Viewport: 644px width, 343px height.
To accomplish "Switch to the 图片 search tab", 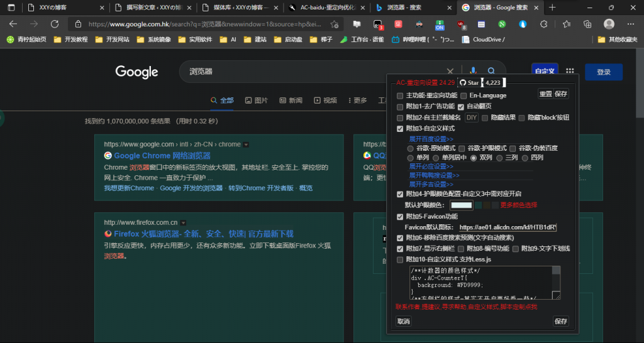I will click(x=257, y=101).
